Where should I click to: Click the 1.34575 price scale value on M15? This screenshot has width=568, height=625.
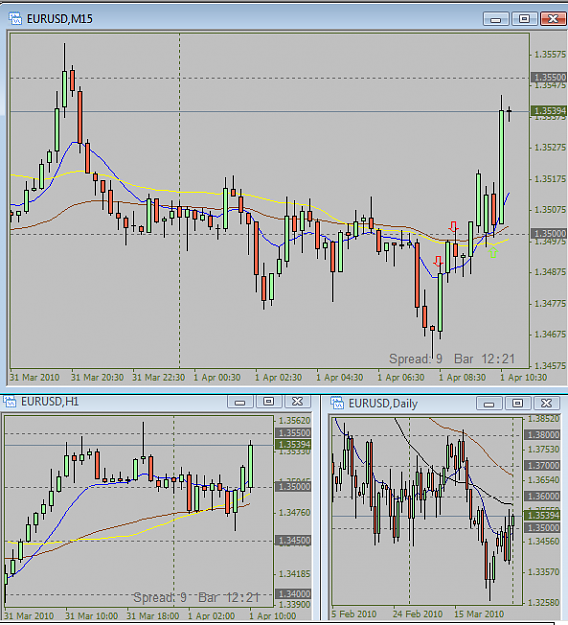[x=550, y=365]
